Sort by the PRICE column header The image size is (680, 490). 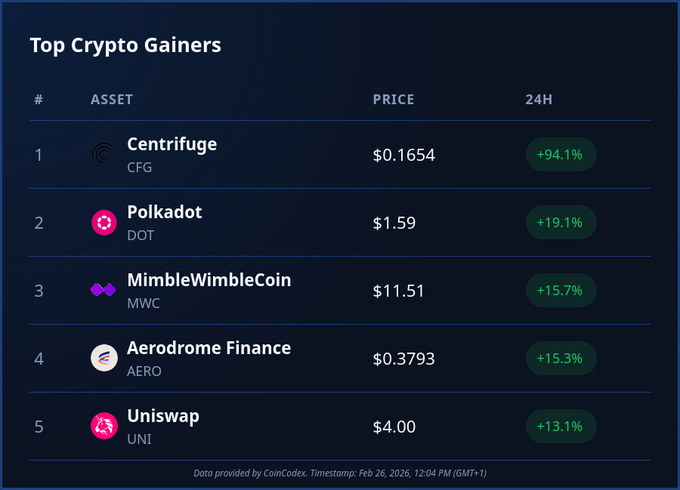tap(393, 100)
